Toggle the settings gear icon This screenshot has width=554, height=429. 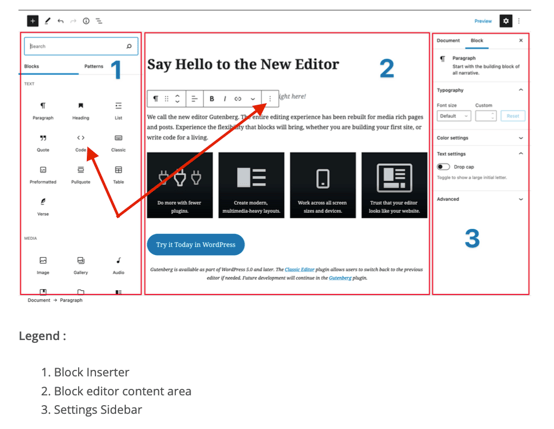pyautogui.click(x=506, y=21)
